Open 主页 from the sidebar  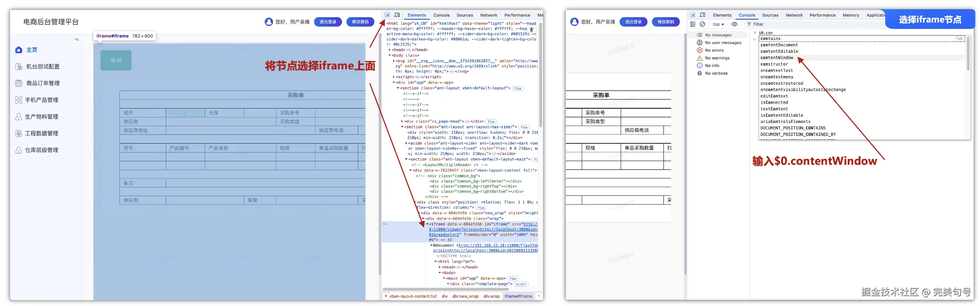(32, 50)
